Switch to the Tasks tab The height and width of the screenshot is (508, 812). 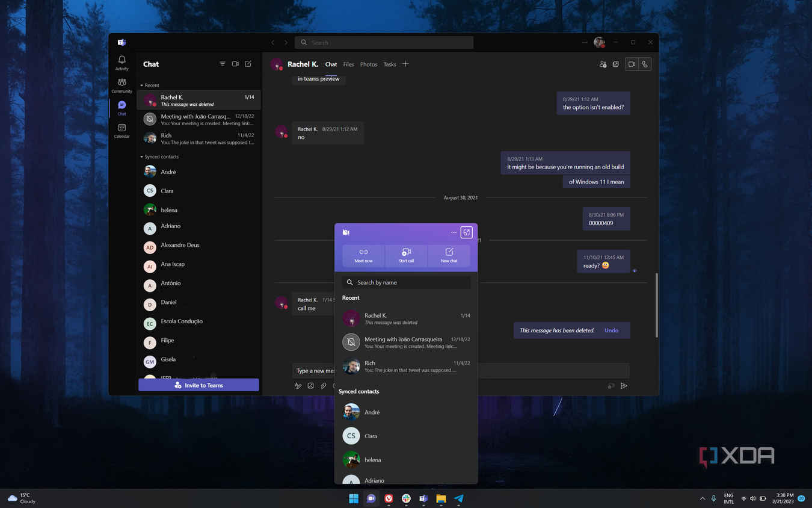coord(390,64)
